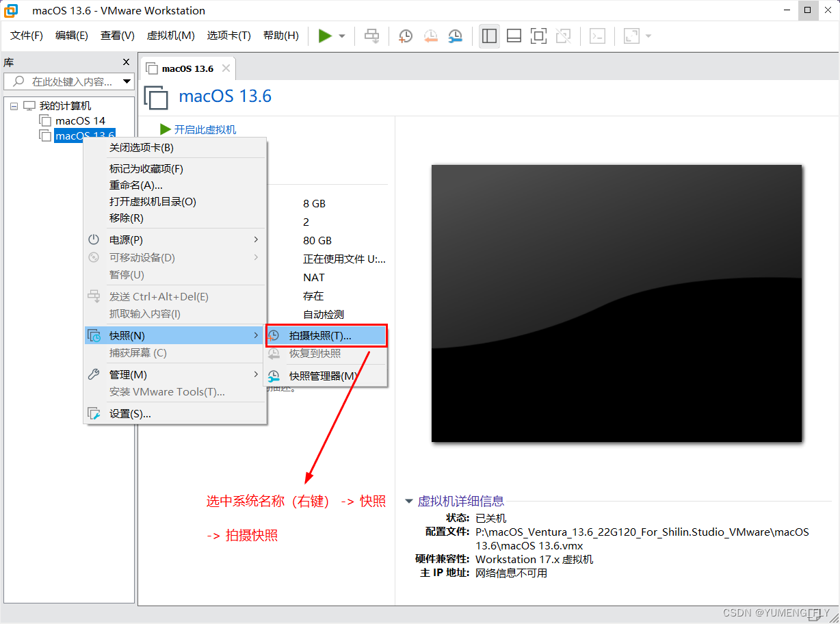The height and width of the screenshot is (624, 840).
Task: Open the highlighted 快照(N) submenu entry
Action: pyautogui.click(x=174, y=335)
